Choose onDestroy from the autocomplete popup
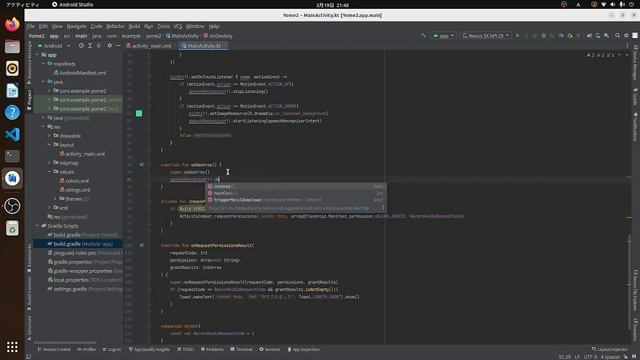640x360 pixels. tap(296, 187)
